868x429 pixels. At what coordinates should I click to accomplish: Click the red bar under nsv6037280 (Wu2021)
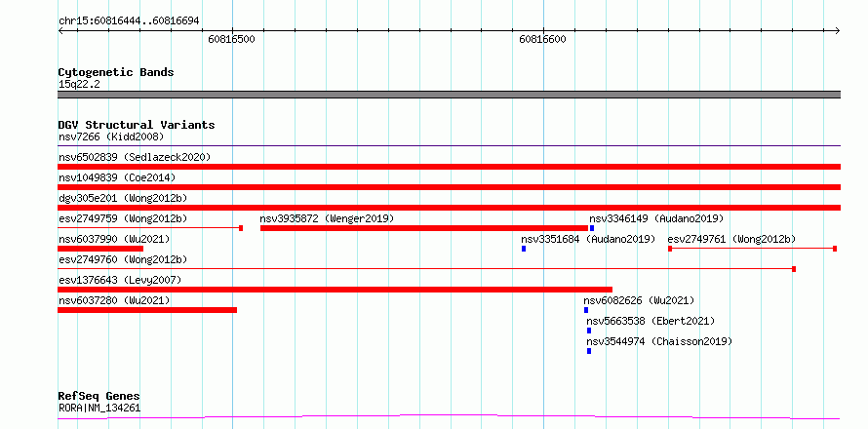(147, 310)
